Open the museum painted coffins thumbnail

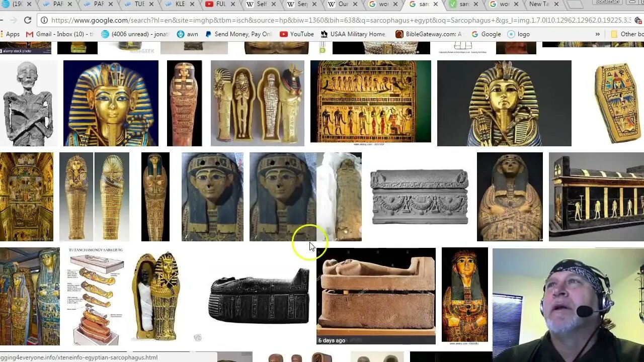(x=30, y=296)
